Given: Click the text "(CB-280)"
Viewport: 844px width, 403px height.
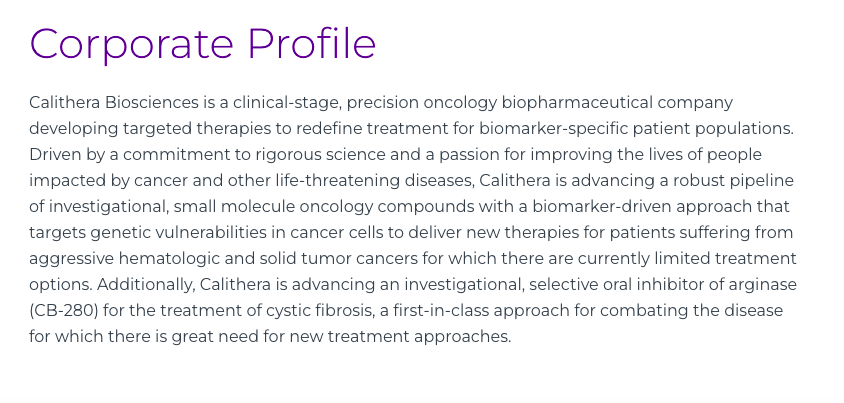Looking at the screenshot, I should tap(65, 311).
